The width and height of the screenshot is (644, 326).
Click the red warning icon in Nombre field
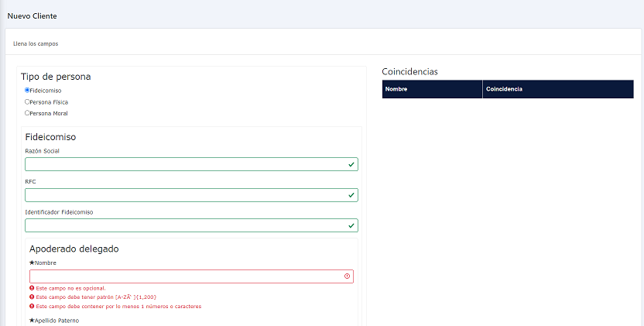[347, 276]
